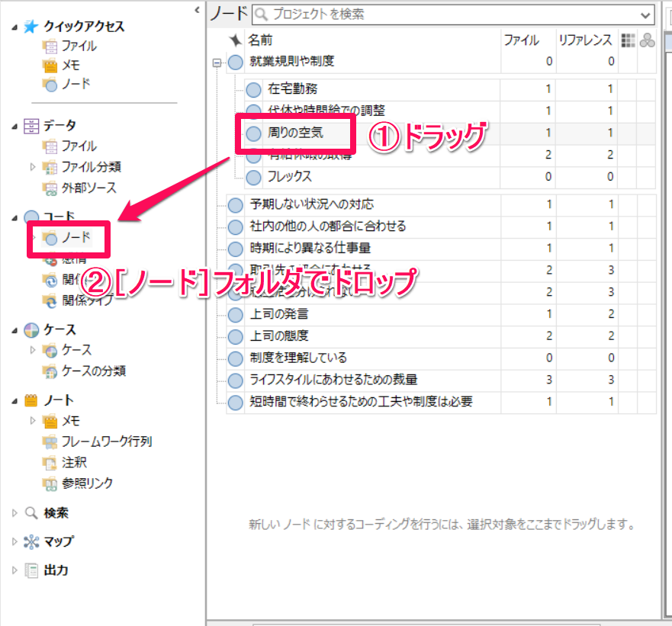Sort by the 名前 column header
The height and width of the screenshot is (626, 672).
point(260,40)
